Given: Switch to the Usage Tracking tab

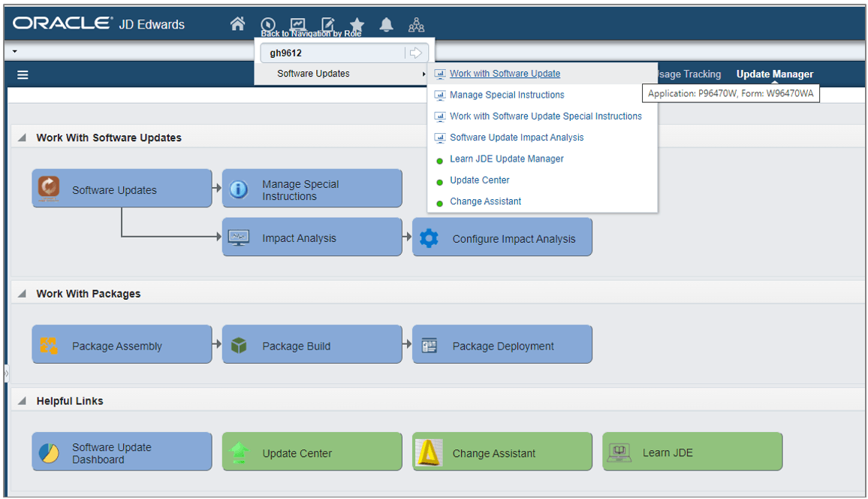Looking at the screenshot, I should click(690, 74).
